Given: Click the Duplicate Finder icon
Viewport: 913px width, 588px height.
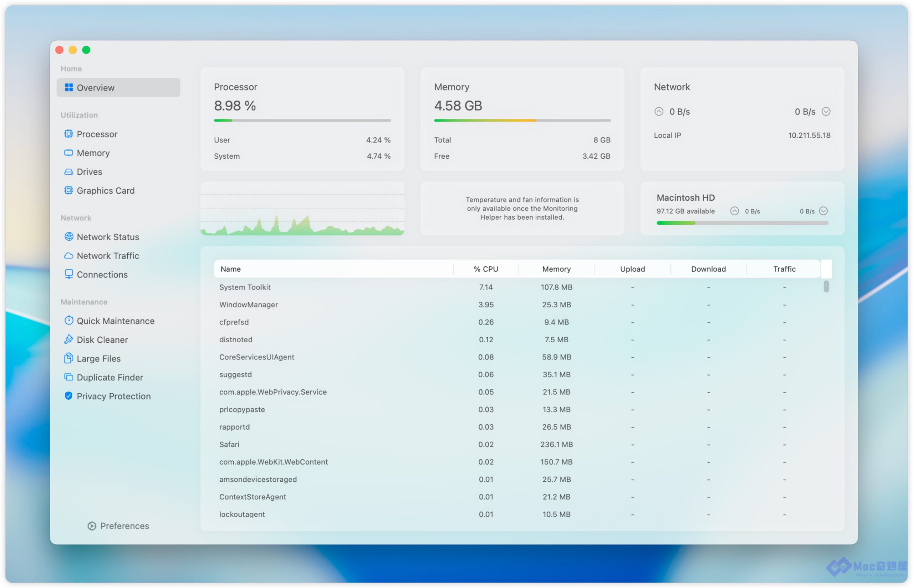Looking at the screenshot, I should pos(68,377).
